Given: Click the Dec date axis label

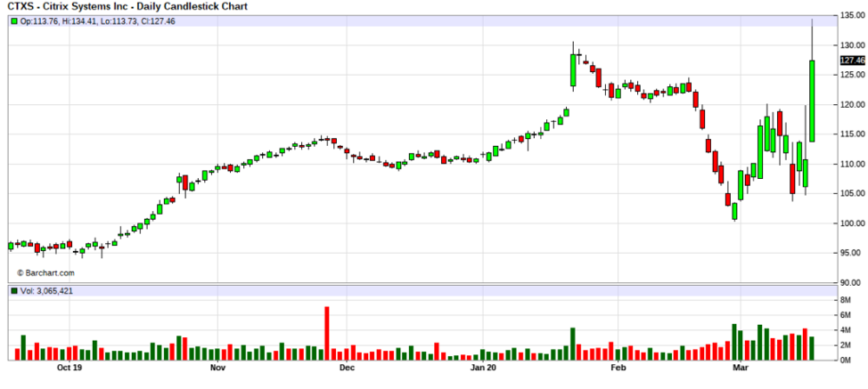Looking at the screenshot, I should click(347, 368).
